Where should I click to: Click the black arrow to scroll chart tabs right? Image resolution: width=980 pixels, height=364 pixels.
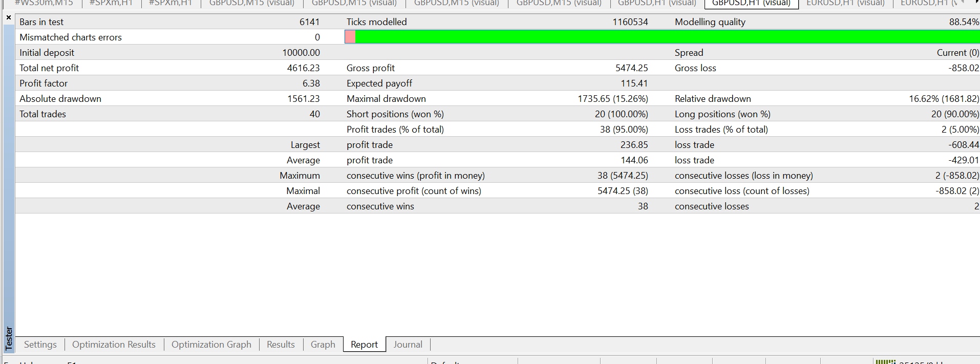(977, 3)
